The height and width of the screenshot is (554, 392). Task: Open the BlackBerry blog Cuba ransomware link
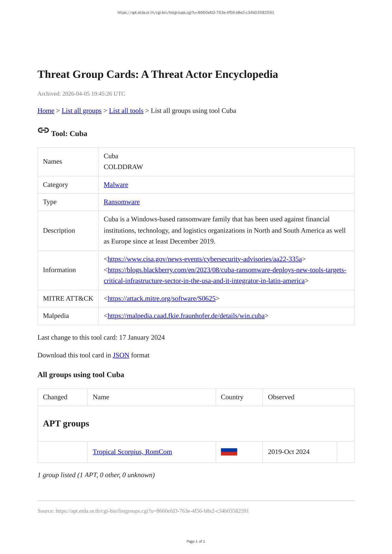(x=227, y=270)
